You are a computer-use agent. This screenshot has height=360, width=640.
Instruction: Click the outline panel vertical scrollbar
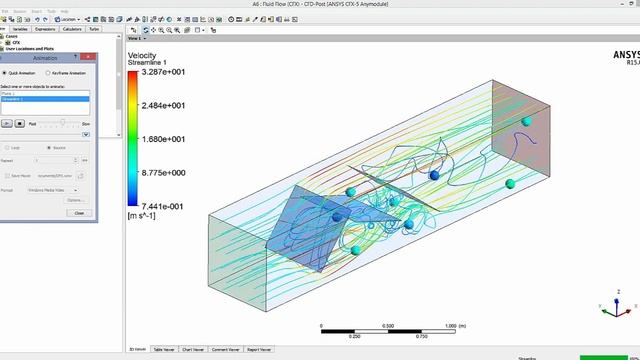(119, 86)
